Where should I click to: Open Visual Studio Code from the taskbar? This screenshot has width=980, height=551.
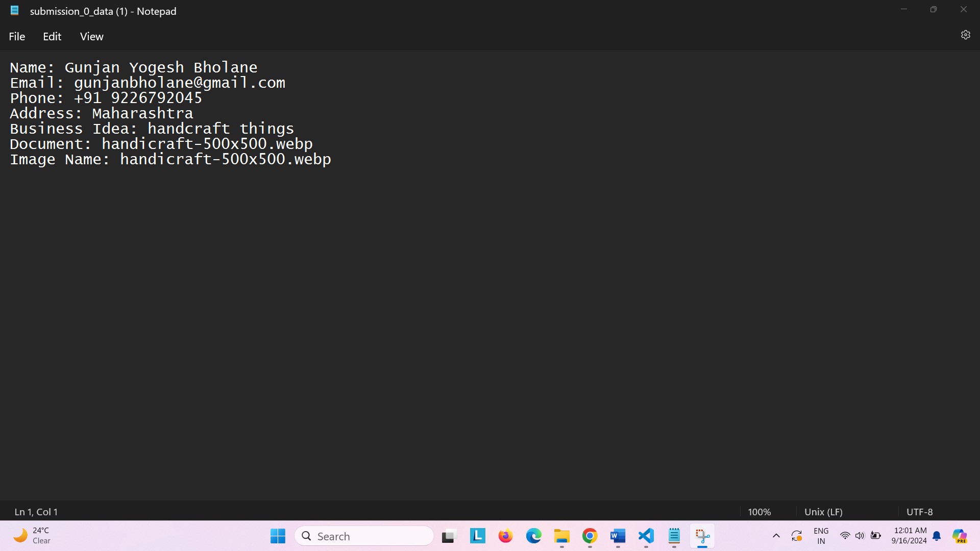click(x=646, y=536)
